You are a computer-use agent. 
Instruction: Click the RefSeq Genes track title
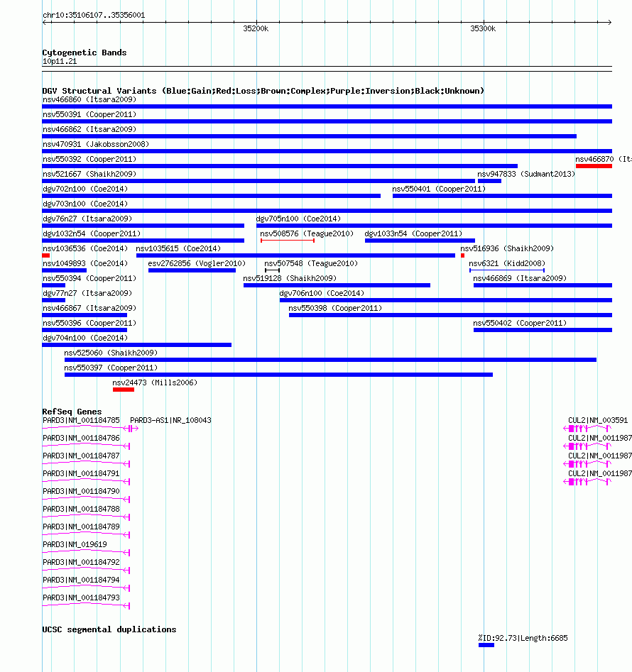coord(72,412)
